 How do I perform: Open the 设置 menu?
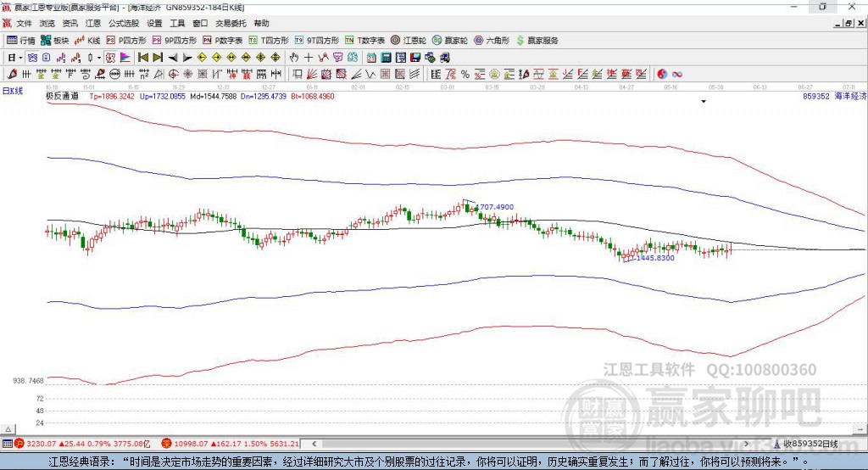click(154, 23)
